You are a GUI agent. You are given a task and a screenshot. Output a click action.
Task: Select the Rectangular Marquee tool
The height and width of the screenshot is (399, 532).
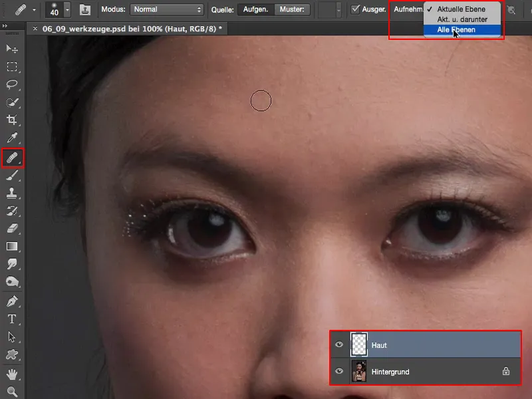pyautogui.click(x=12, y=66)
